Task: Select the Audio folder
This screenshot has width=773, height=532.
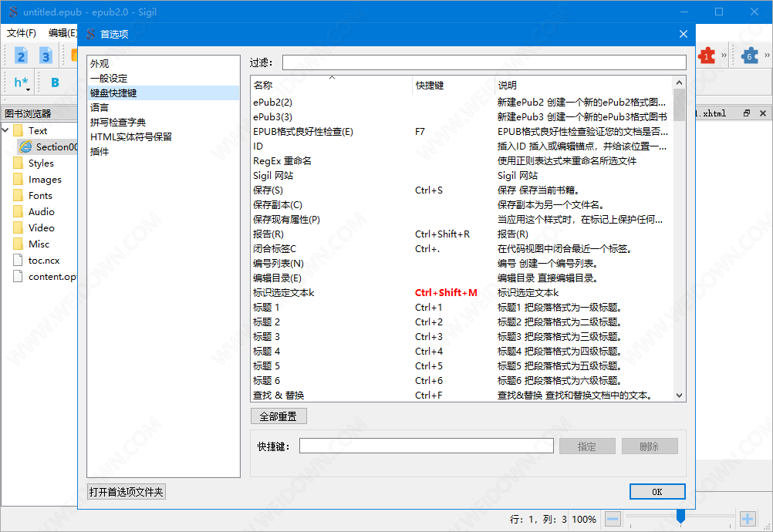Action: pyautogui.click(x=42, y=212)
